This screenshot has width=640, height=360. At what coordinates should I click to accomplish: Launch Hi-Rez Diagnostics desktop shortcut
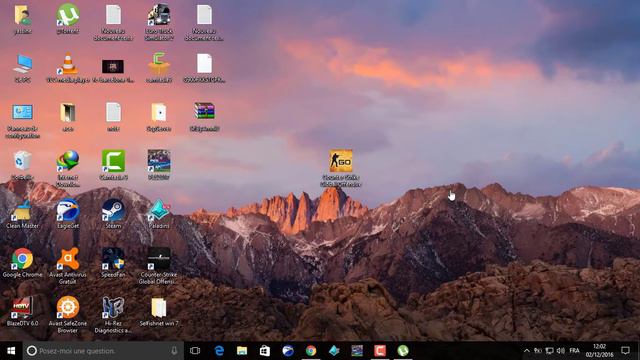pos(113,307)
